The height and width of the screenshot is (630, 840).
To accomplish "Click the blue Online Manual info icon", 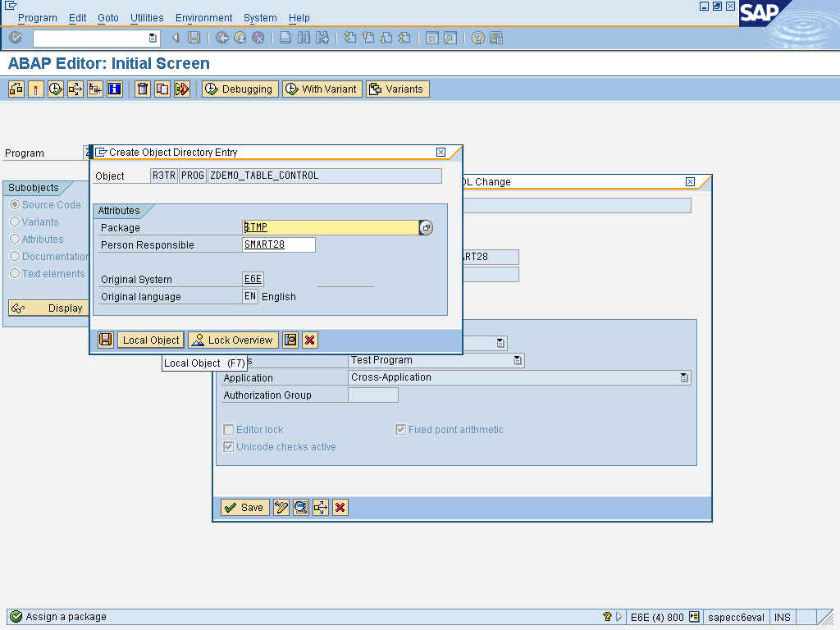I will 115,89.
